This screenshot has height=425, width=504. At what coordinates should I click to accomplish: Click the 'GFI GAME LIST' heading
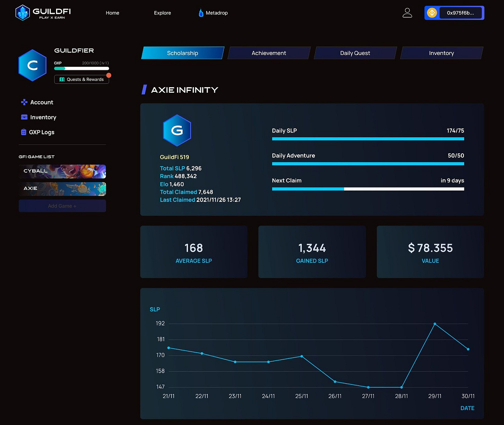37,157
